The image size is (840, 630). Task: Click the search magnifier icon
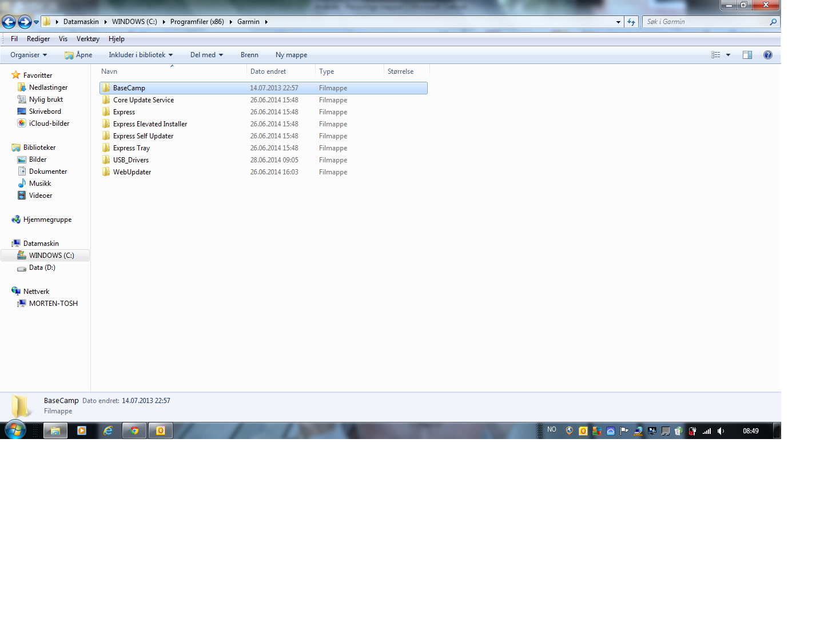774,22
